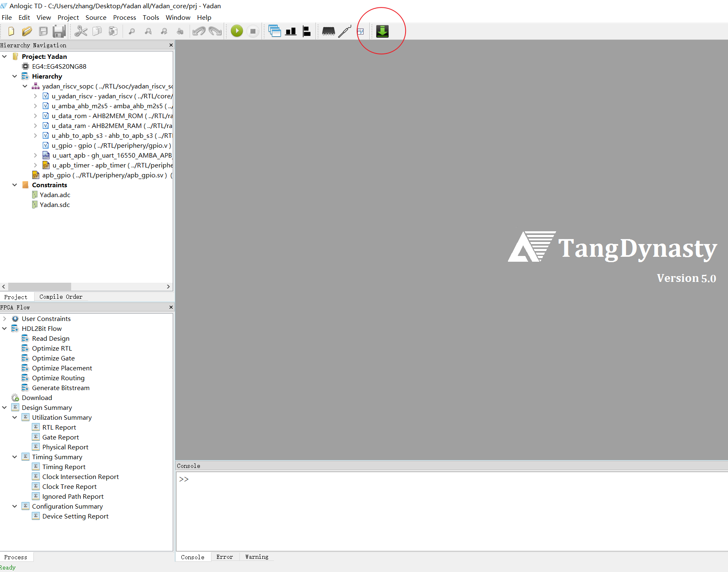The image size is (728, 572).
Task: Switch to the Compile Order tab
Action: pos(61,297)
